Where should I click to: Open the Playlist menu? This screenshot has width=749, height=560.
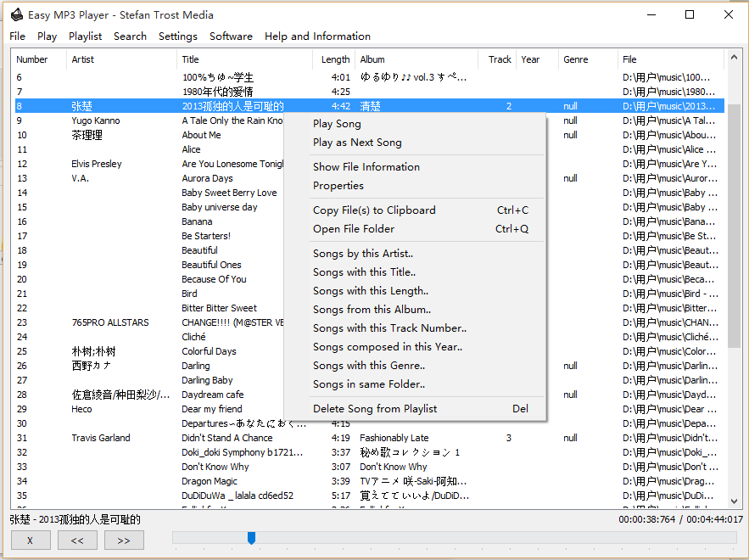point(85,36)
